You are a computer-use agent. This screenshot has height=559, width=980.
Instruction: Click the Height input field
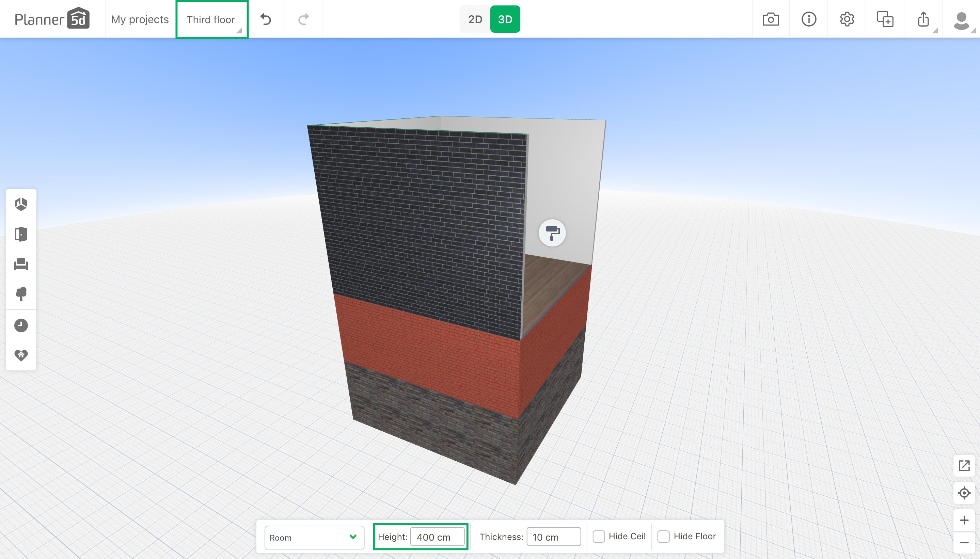[x=437, y=537]
